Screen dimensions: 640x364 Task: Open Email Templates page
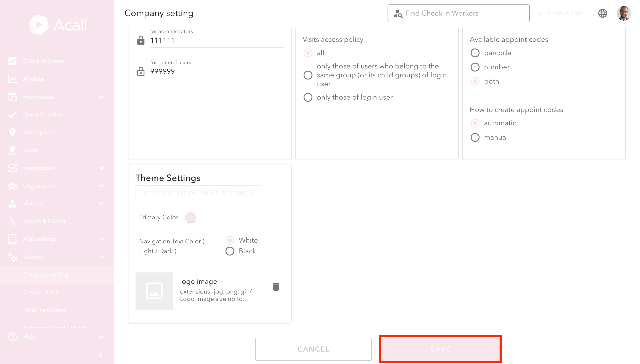pos(44,310)
